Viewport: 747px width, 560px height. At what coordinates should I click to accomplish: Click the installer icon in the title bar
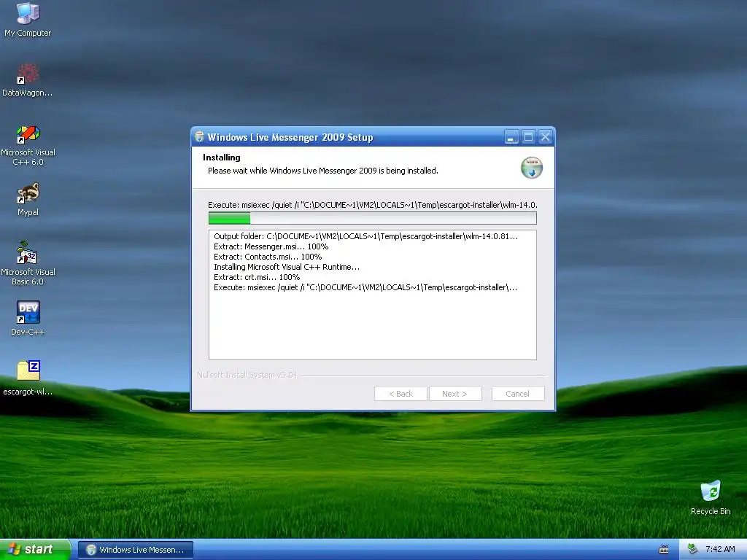click(x=200, y=137)
